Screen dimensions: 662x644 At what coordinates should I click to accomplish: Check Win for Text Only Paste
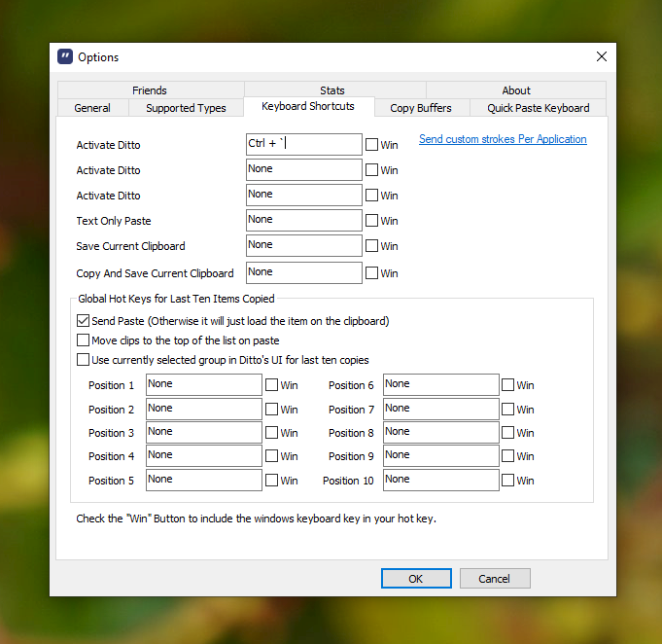[x=371, y=221]
